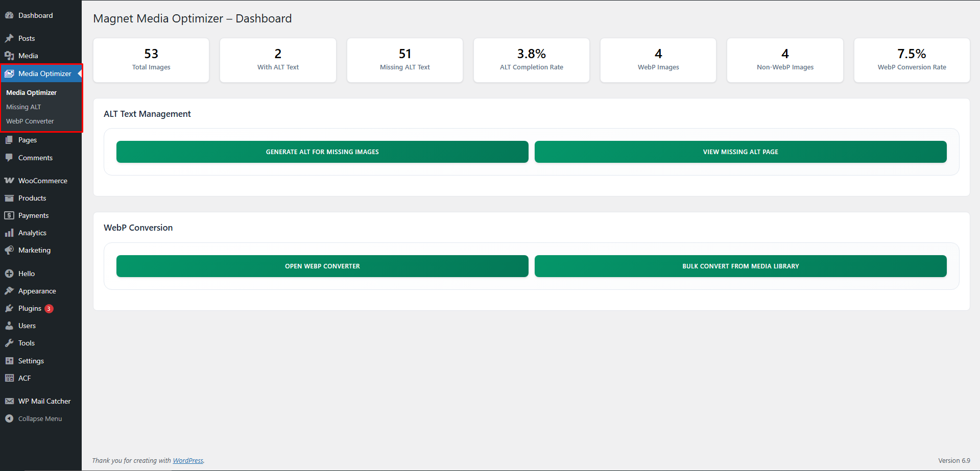Select the Media Optimizer top-level menu
Image resolution: width=980 pixels, height=471 pixels.
(x=41, y=73)
